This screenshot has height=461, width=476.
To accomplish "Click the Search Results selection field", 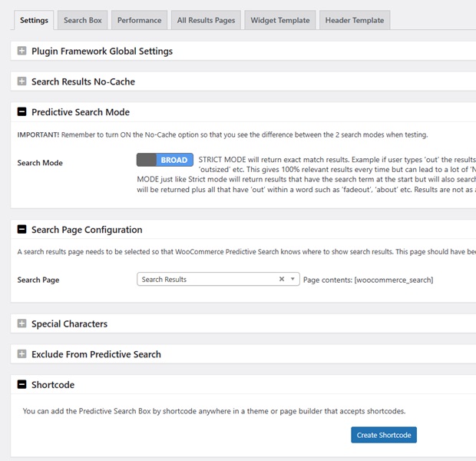I will coord(207,280).
